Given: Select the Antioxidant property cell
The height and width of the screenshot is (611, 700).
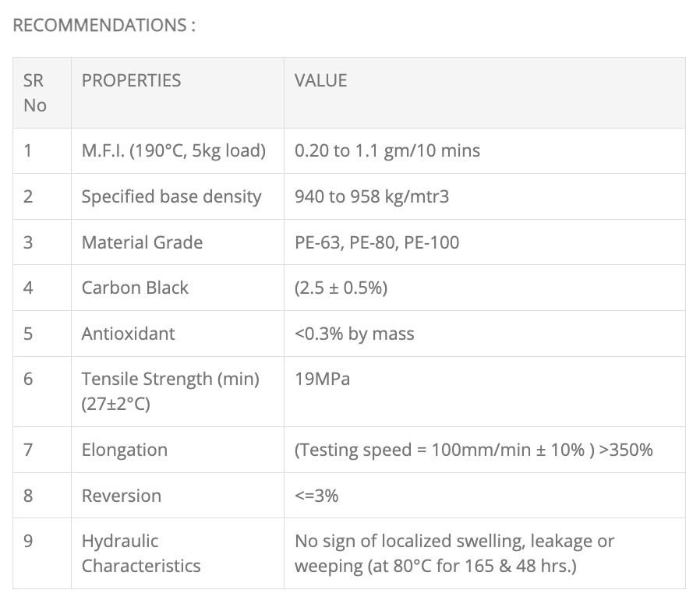Looking at the screenshot, I should [x=128, y=334].
